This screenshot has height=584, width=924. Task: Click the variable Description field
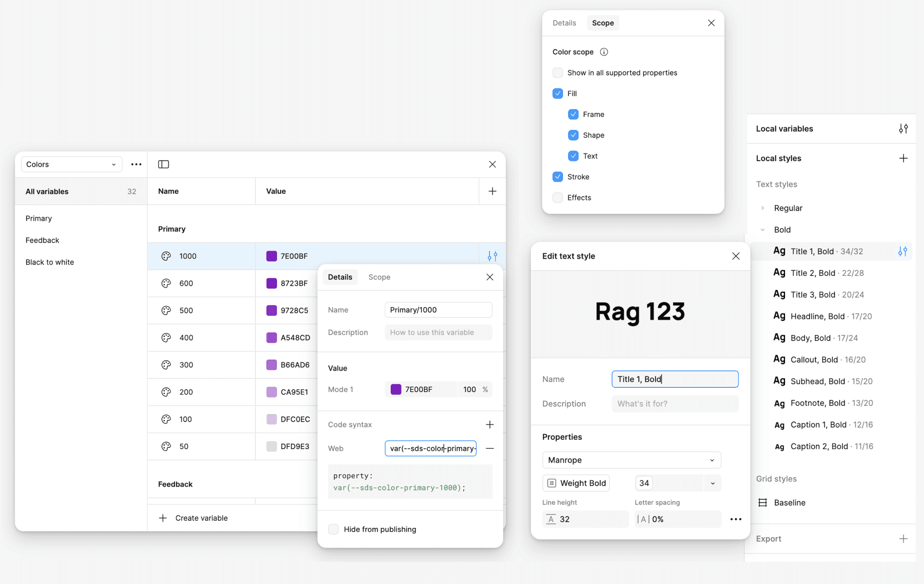pos(438,332)
